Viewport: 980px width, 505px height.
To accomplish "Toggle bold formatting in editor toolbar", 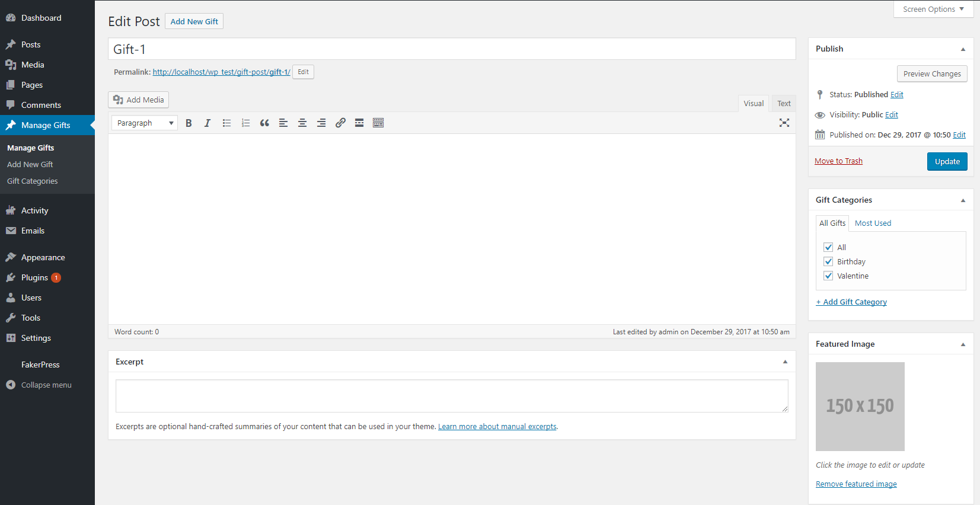I will coord(189,123).
